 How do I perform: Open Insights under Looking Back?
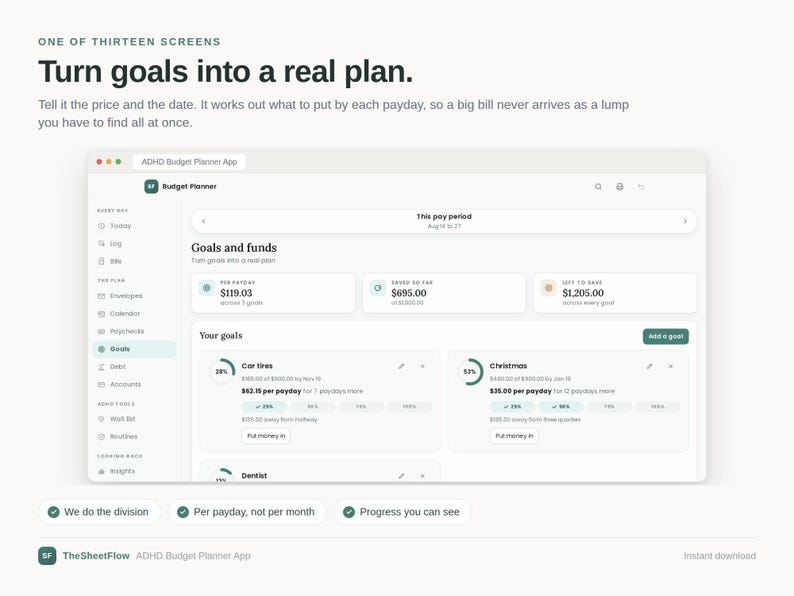tap(134, 471)
